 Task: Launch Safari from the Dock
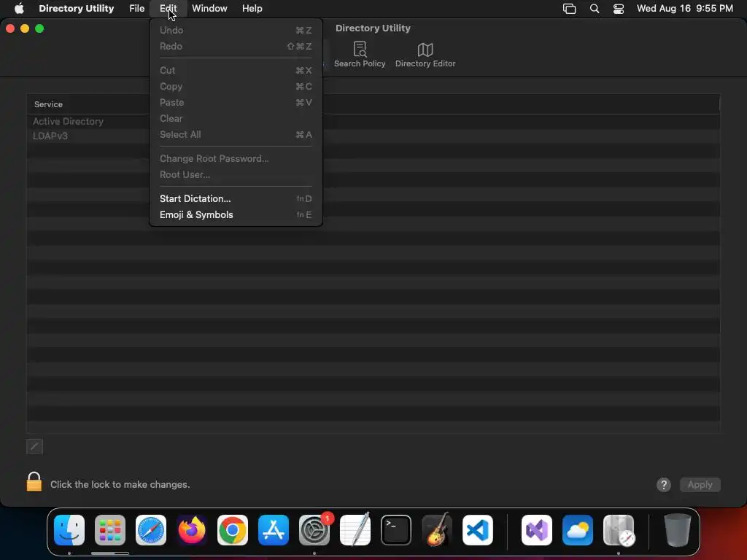coord(151,529)
